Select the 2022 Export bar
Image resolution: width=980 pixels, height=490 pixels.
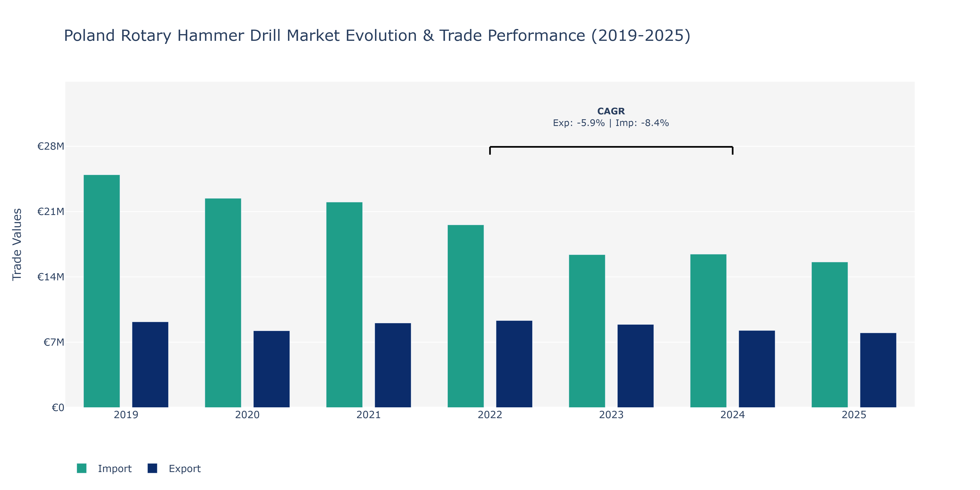(514, 364)
